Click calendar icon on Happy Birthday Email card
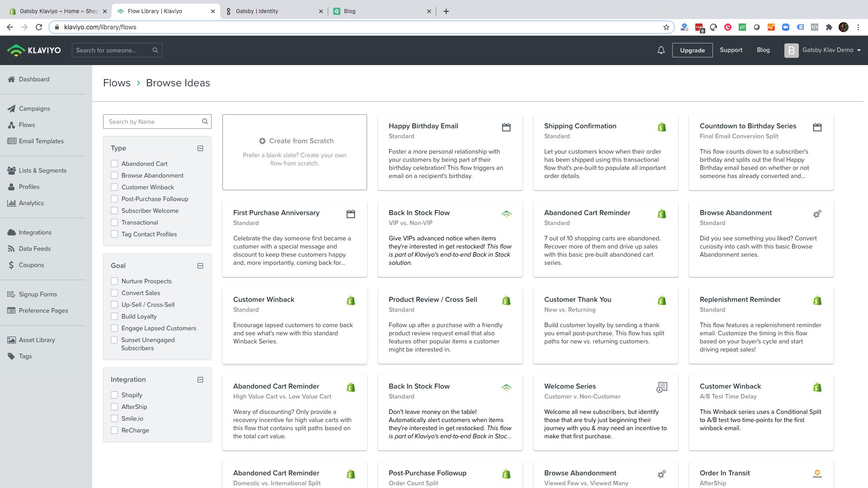 point(506,127)
